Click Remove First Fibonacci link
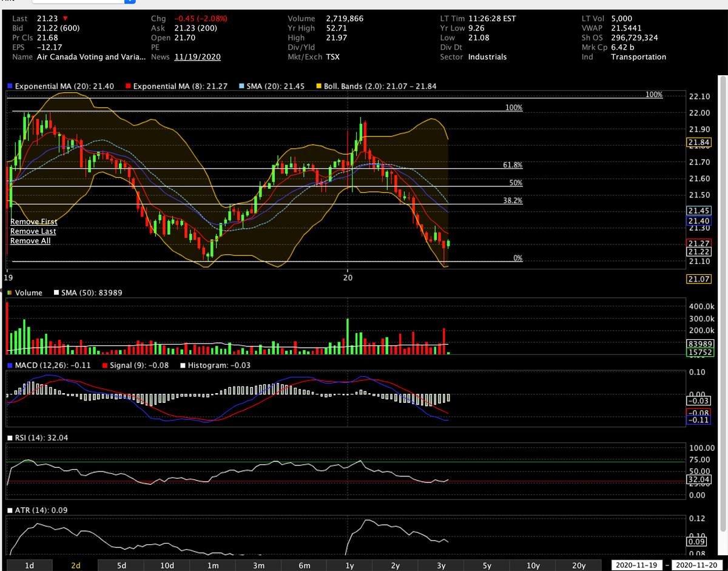This screenshot has width=728, height=571. (x=34, y=222)
